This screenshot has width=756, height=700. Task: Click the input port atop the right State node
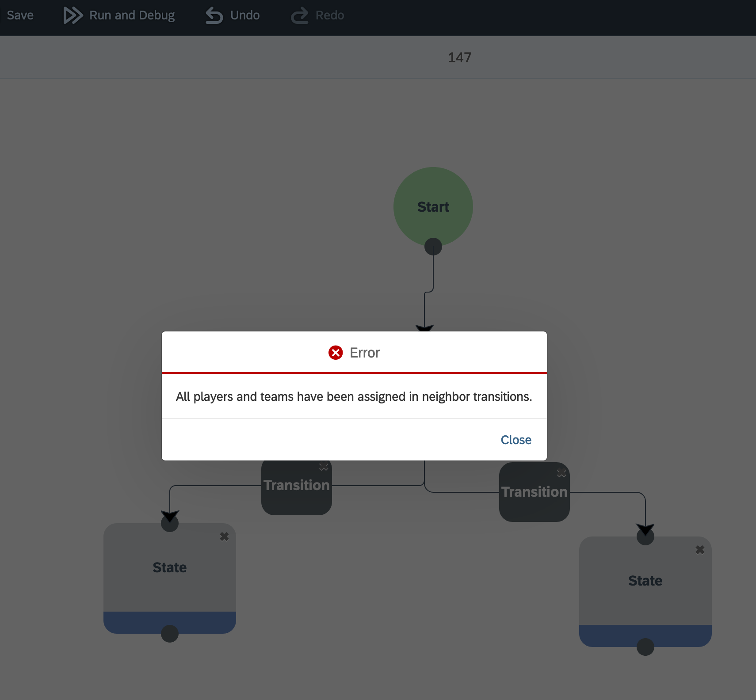point(645,536)
